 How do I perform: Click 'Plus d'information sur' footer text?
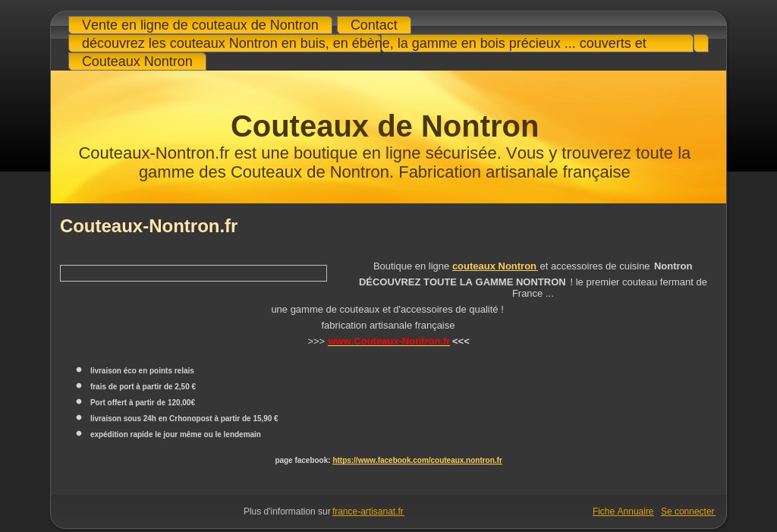[287, 512]
